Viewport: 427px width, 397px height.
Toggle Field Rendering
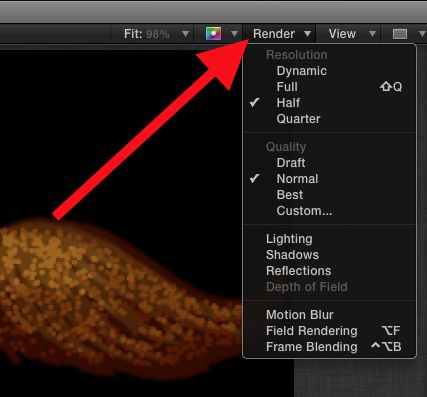[x=329, y=331]
